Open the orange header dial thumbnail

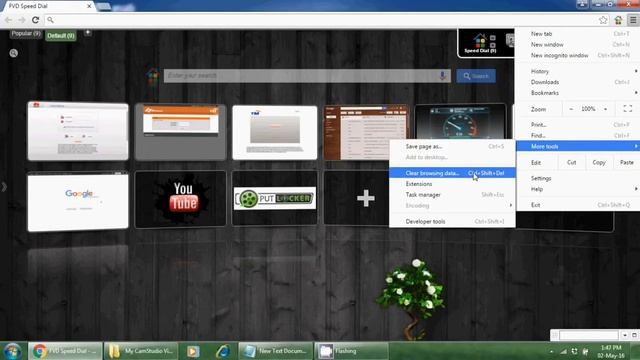180,132
